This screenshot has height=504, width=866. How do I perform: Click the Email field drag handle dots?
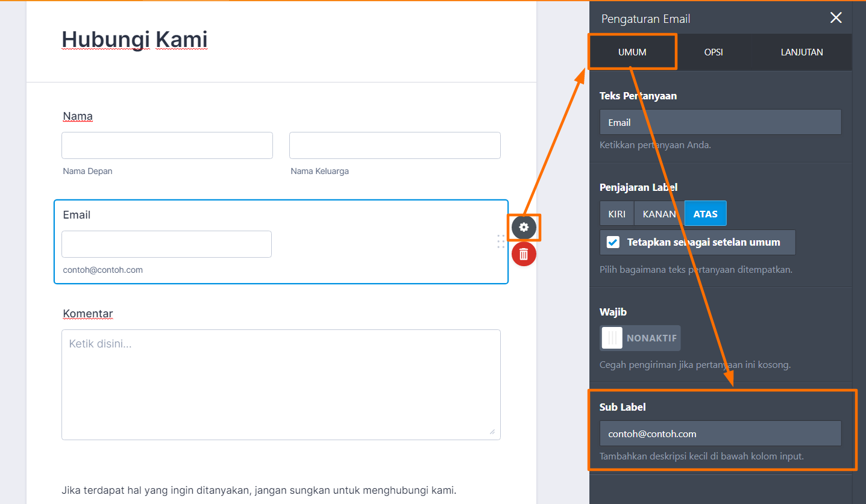click(x=501, y=241)
